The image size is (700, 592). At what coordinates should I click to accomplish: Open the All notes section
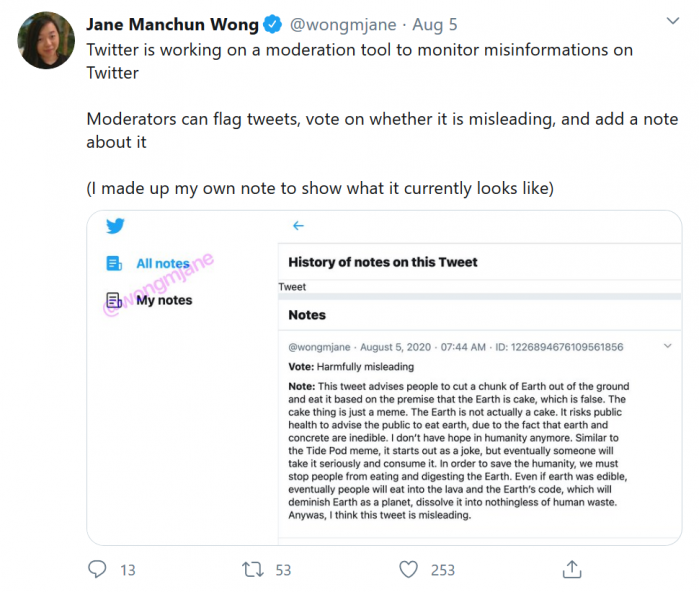point(163,264)
